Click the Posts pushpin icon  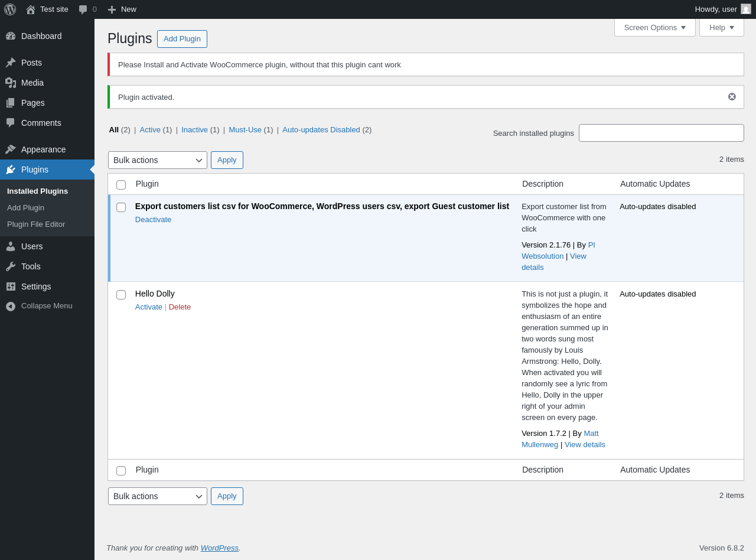pyautogui.click(x=11, y=63)
